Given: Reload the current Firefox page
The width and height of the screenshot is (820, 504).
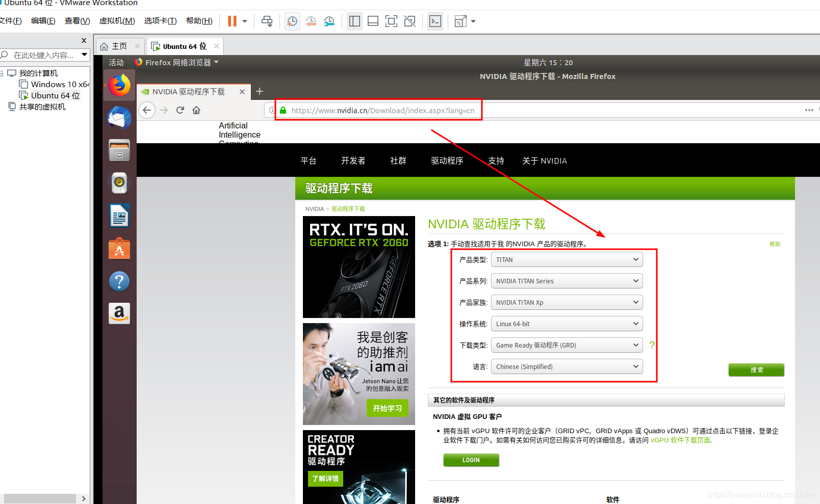Looking at the screenshot, I should coord(180,110).
